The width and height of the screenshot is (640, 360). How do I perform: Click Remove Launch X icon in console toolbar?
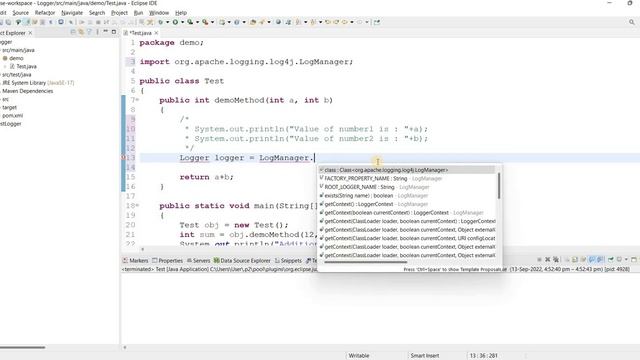(547, 260)
